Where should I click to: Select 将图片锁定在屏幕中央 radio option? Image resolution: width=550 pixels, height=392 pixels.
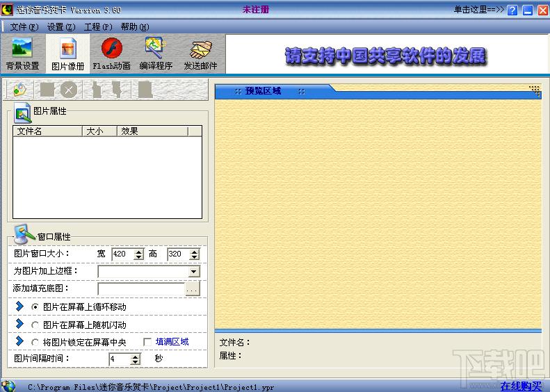(x=35, y=342)
